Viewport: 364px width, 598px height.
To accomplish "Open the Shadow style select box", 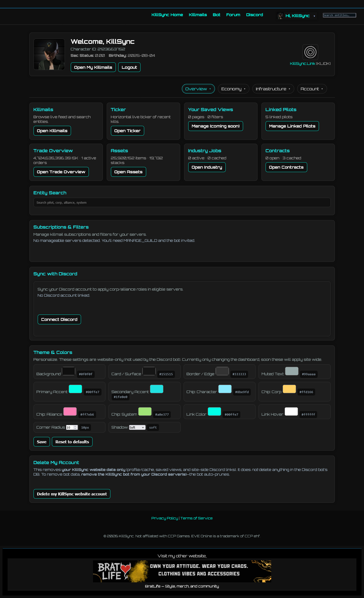I will (x=137, y=427).
